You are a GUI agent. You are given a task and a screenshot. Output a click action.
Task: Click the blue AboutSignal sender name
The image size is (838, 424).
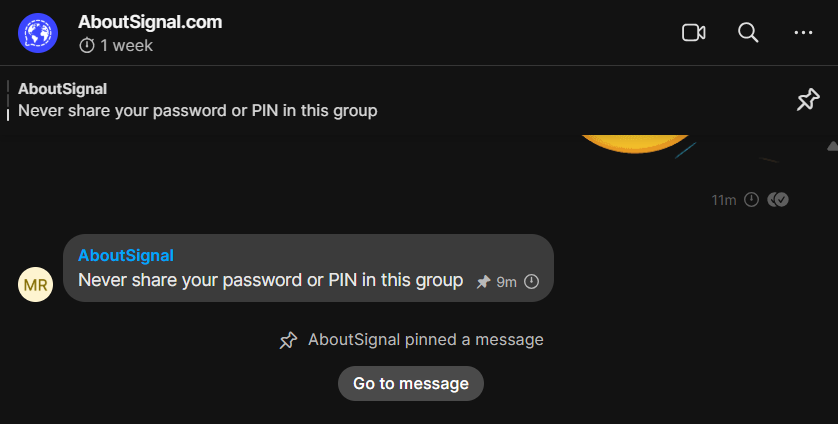[126, 255]
